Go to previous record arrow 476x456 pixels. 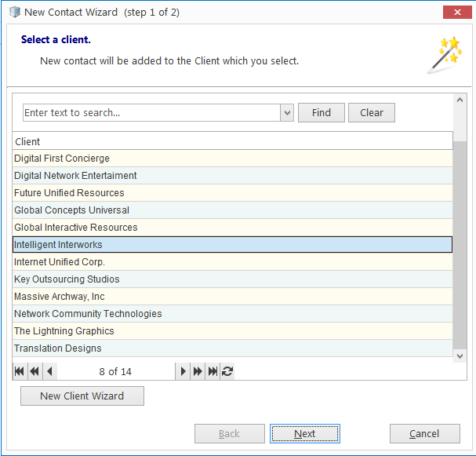pos(49,371)
